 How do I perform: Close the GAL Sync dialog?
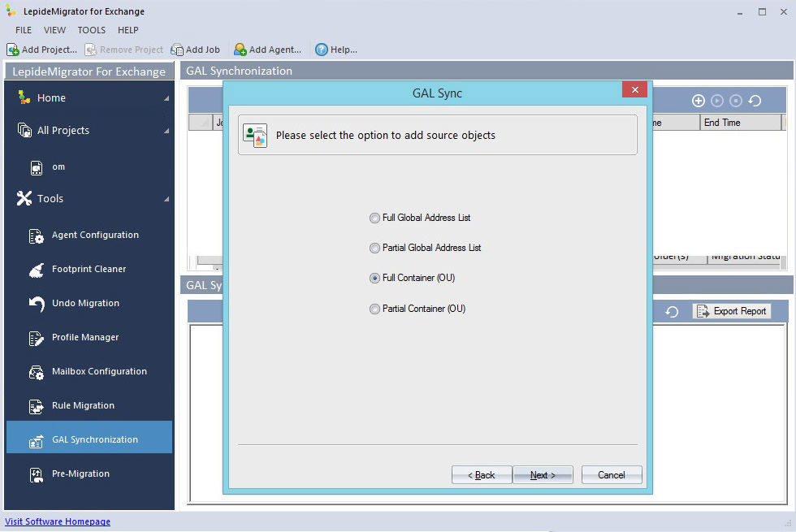pyautogui.click(x=634, y=90)
